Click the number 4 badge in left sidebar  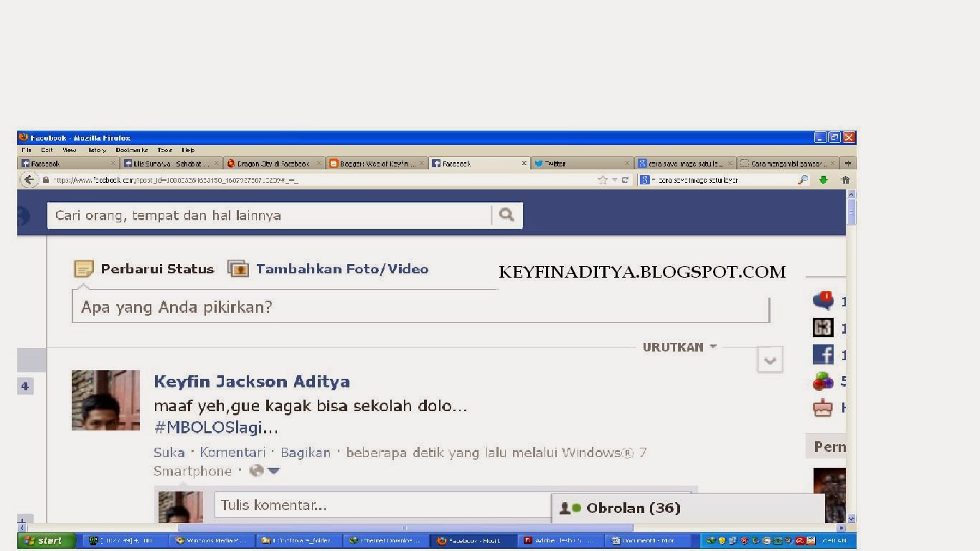(x=25, y=386)
